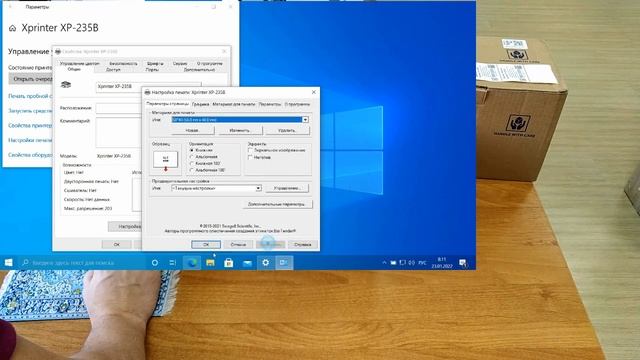Enable the Негатив checkbox

click(x=250, y=157)
